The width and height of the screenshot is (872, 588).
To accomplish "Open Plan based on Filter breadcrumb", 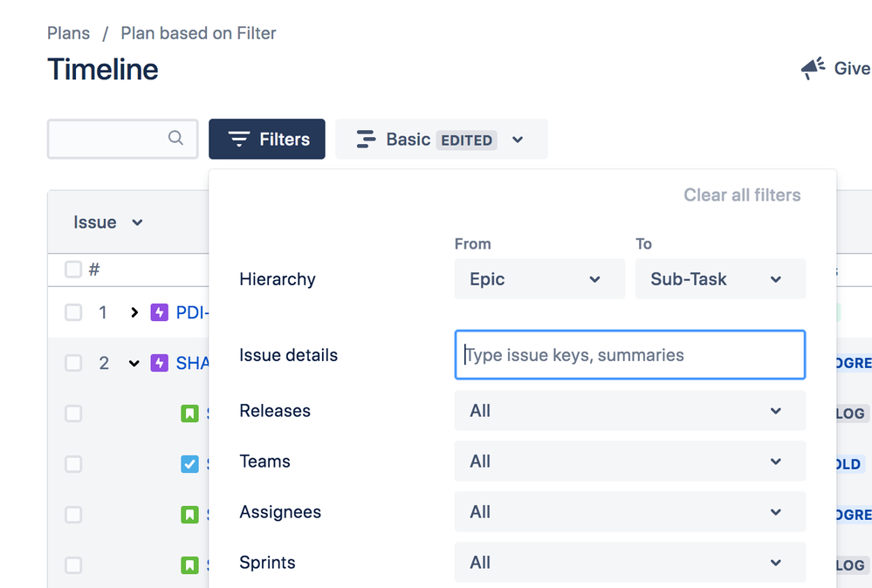I will (x=198, y=33).
